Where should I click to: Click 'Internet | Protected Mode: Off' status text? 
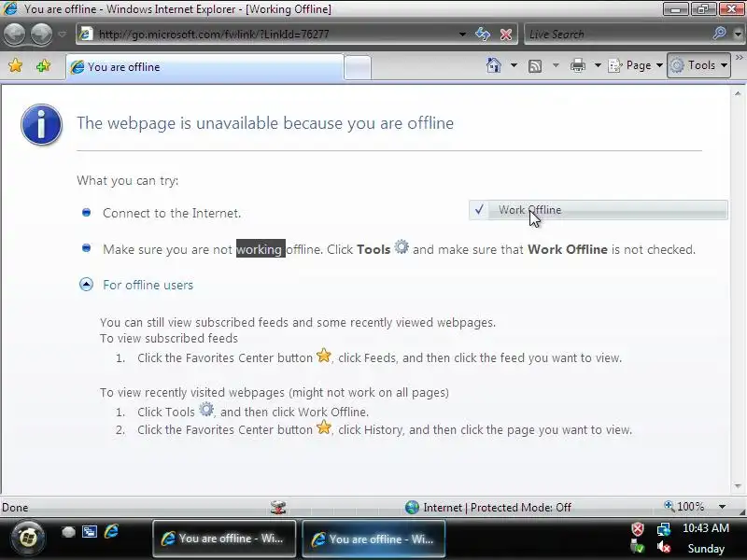[497, 507]
